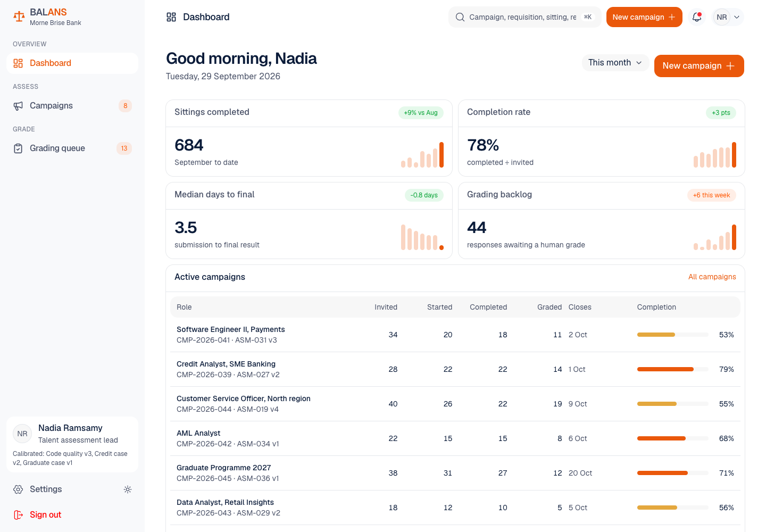The image size is (766, 532).
Task: Open the All campaigns link
Action: (712, 277)
